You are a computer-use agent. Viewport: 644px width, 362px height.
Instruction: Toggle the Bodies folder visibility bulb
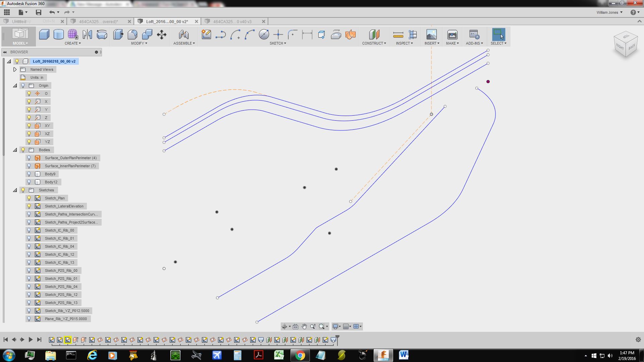coord(23,150)
